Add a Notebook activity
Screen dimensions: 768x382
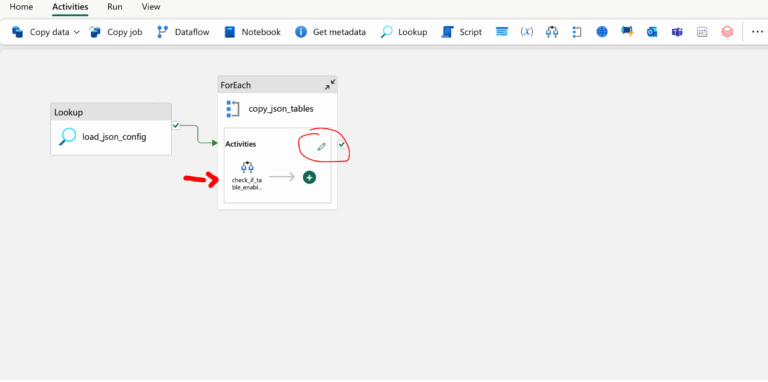click(252, 32)
